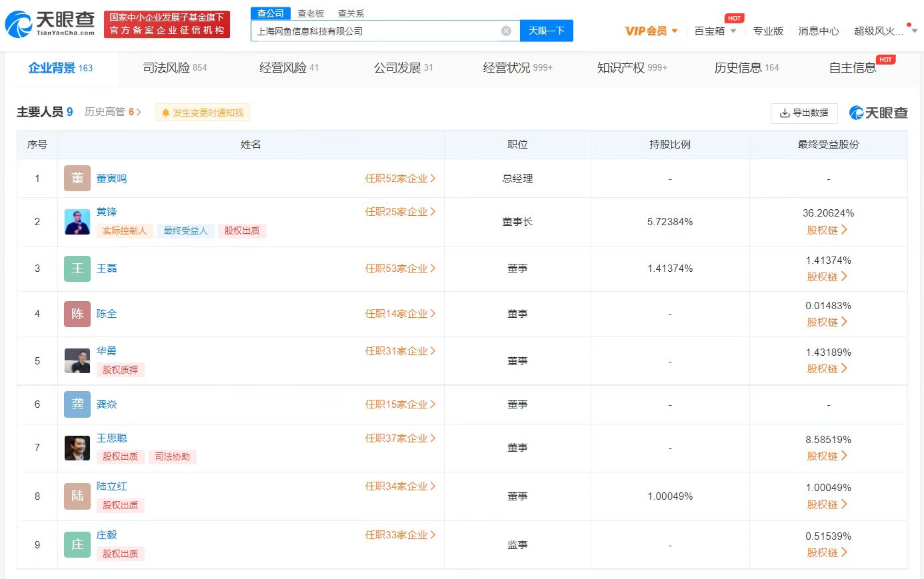The image size is (924, 579).
Task: Click 龚焱's blue avatar icon
Action: pos(77,404)
